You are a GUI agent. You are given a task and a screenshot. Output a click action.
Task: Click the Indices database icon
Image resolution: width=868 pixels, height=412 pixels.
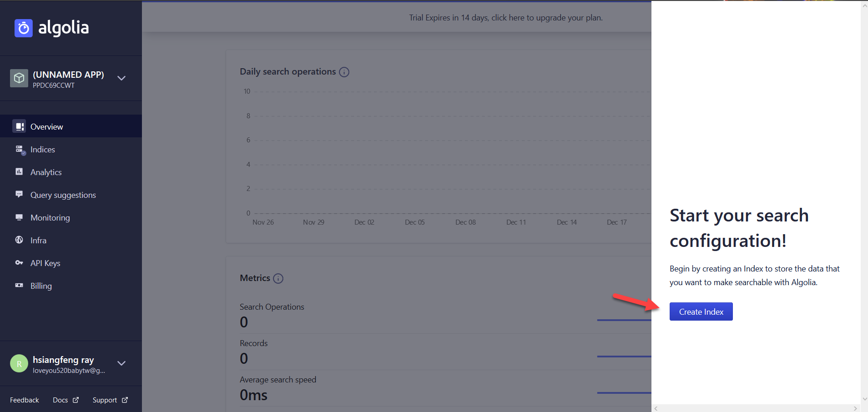[20, 150]
